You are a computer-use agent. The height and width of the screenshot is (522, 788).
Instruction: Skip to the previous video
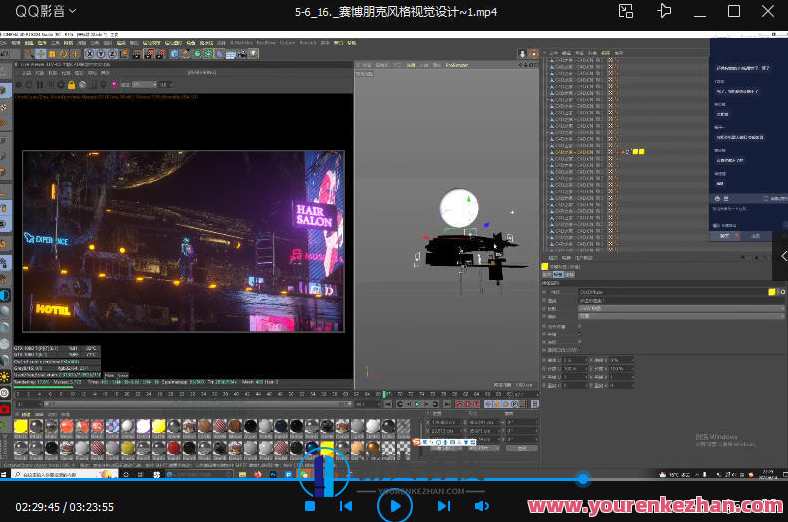point(345,506)
